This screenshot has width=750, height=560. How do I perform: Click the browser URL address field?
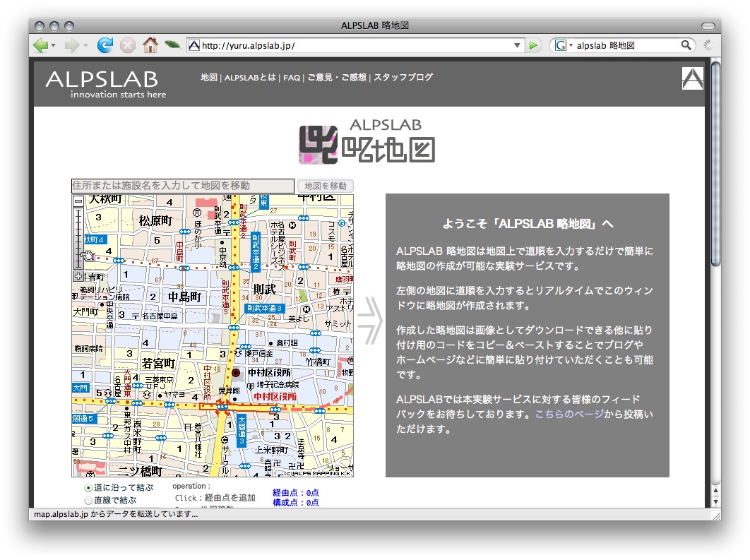pyautogui.click(x=357, y=45)
